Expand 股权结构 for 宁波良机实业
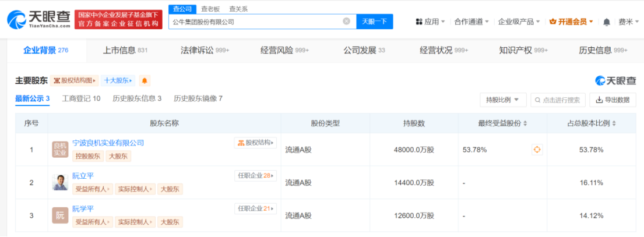This screenshot has width=644, height=237. click(255, 143)
